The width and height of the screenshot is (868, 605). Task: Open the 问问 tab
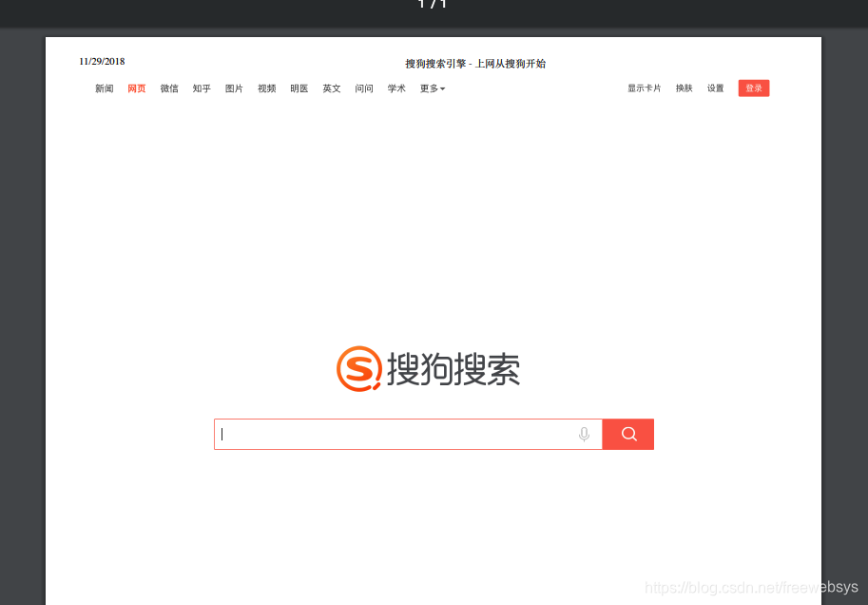364,88
